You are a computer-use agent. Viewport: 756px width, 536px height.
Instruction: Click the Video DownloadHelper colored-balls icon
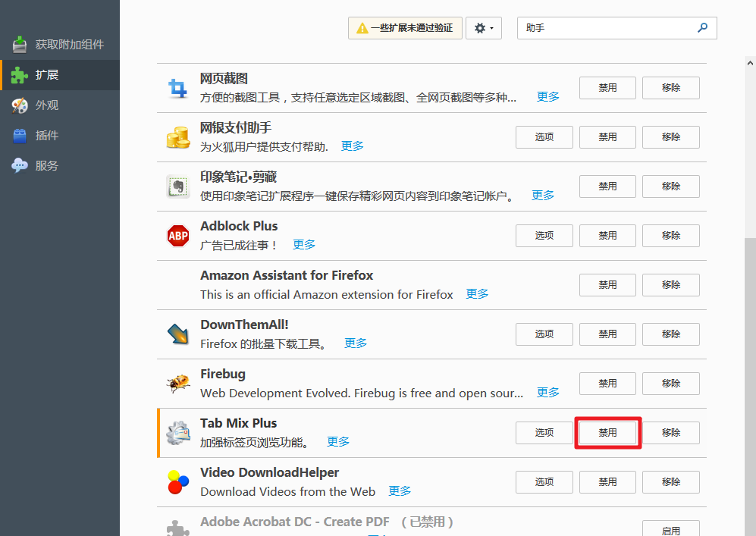pos(177,481)
